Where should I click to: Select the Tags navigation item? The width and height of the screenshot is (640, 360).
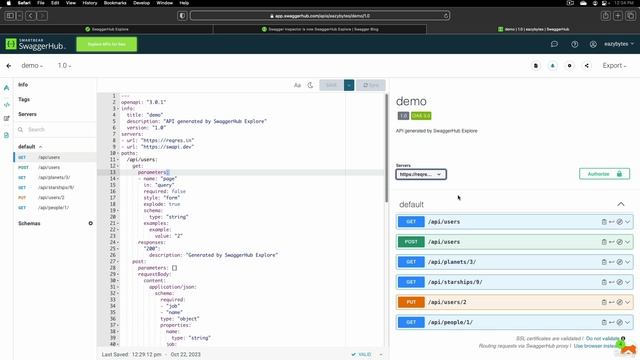(x=24, y=99)
